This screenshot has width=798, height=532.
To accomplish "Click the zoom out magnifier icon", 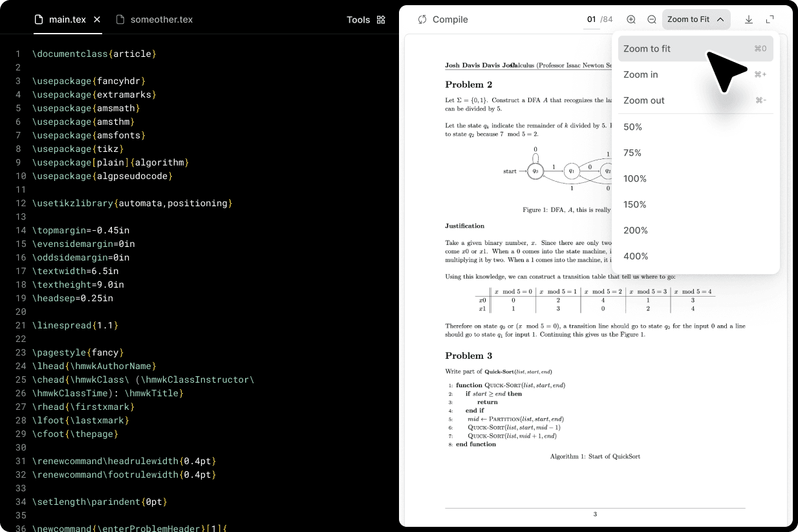I will click(652, 19).
